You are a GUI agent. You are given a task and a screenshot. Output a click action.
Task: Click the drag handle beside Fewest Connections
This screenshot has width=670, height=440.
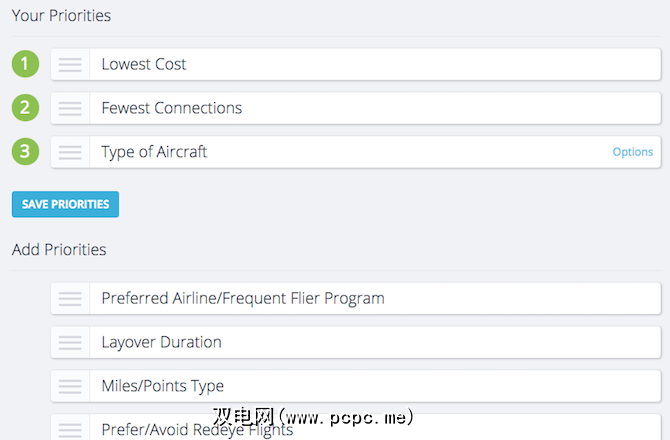[70, 108]
